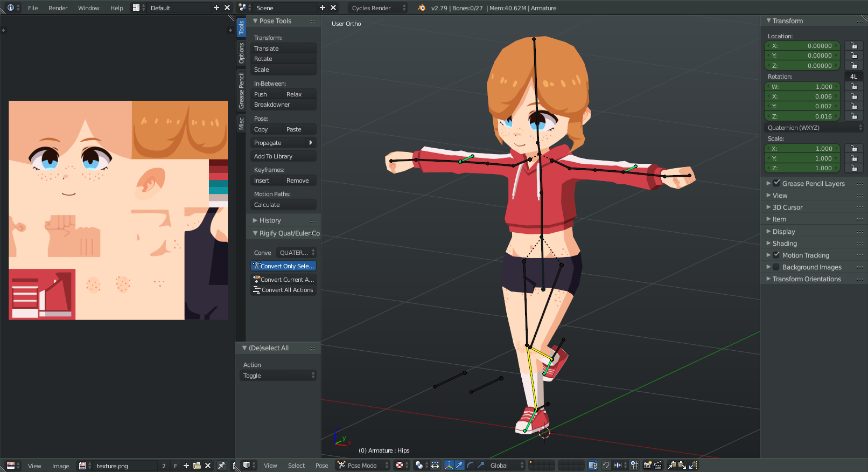The height and width of the screenshot is (472, 868).
Task: Click the Insert keyframe button
Action: click(267, 181)
